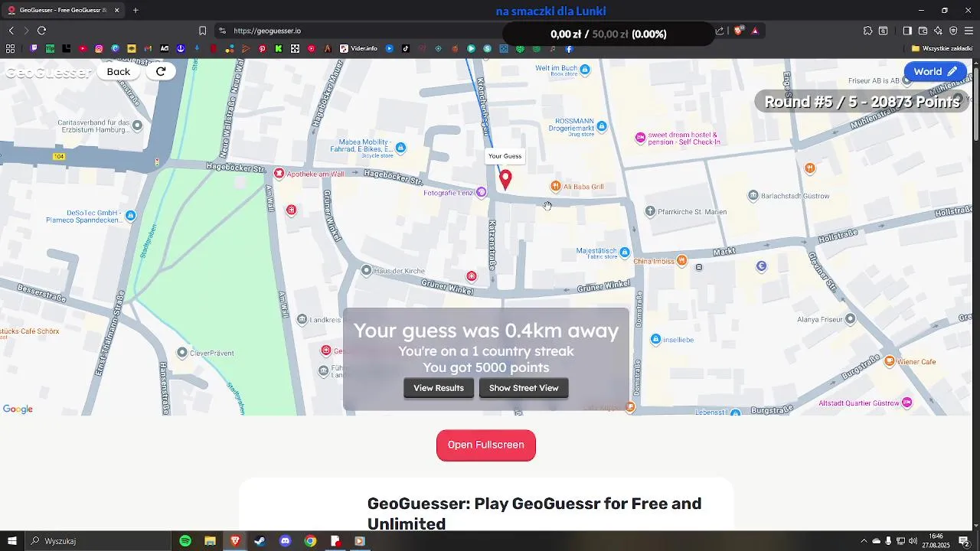Screen dimensions: 980x551
Task: Click the Ali Baba Grill restaurant marker
Action: pyautogui.click(x=556, y=186)
